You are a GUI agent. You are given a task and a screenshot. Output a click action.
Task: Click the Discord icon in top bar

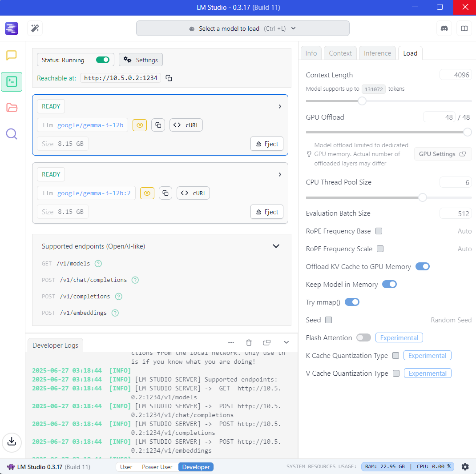(x=444, y=28)
